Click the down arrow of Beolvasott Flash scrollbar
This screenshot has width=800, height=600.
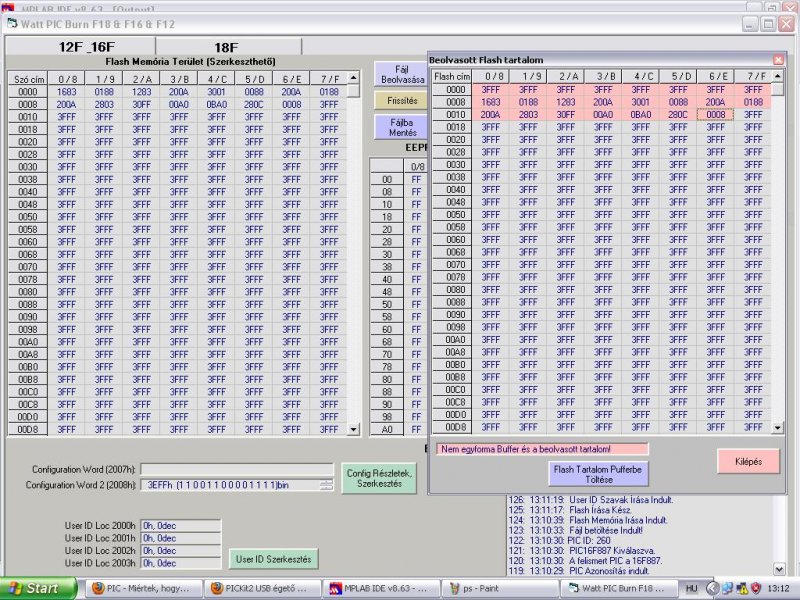778,428
